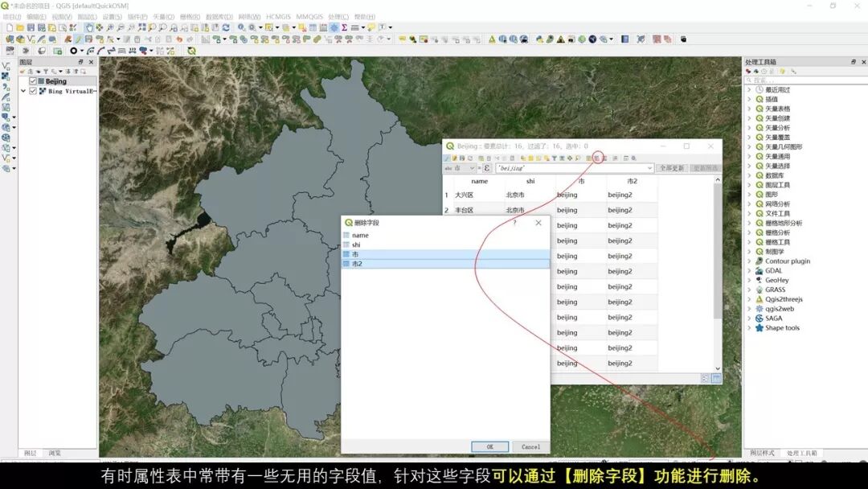Click the scroll-down arrow of attribute table
The image size is (868, 489).
coord(718,368)
